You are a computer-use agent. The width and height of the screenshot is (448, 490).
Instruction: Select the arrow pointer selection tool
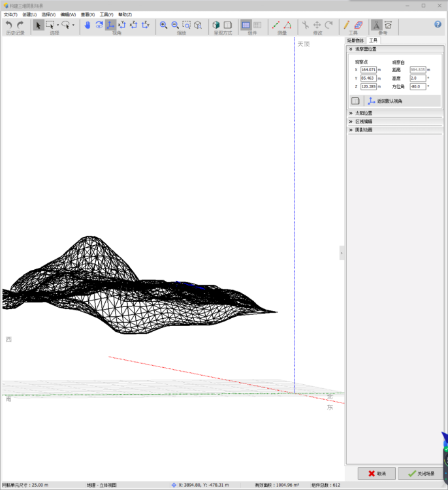pyautogui.click(x=38, y=25)
